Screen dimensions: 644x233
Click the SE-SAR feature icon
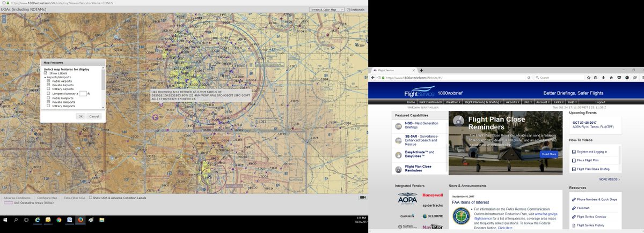click(x=398, y=140)
